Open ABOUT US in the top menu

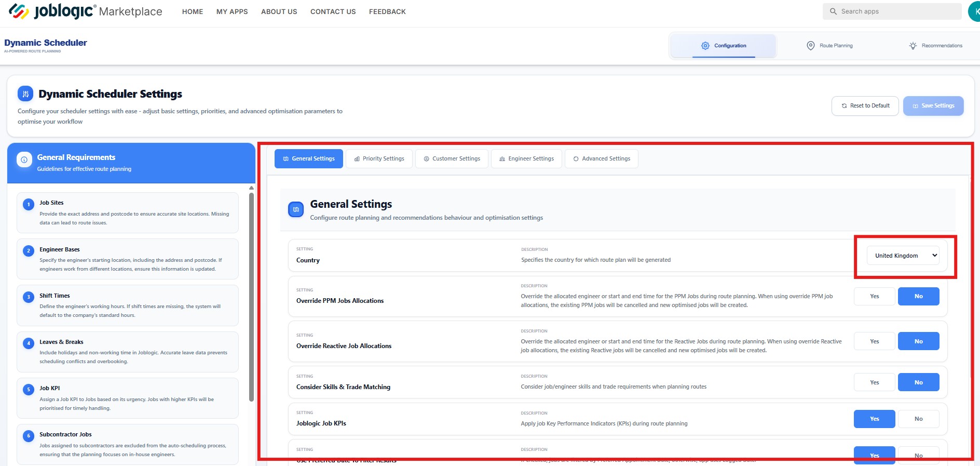pyautogui.click(x=279, y=11)
